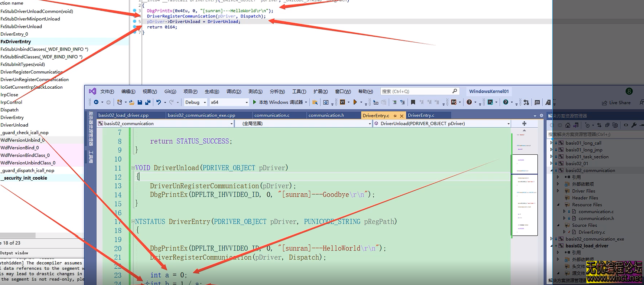Click the Undo arrow icon
Image resolution: width=644 pixels, height=285 pixels.
point(159,102)
